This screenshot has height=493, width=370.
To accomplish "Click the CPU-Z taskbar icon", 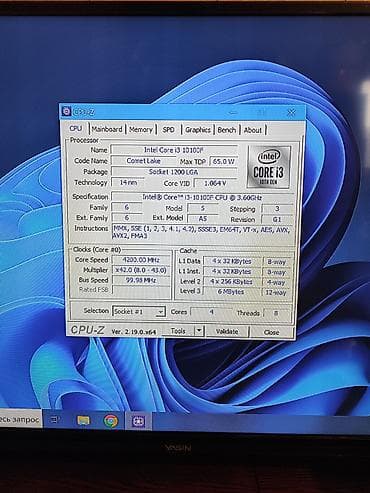I will click(138, 421).
